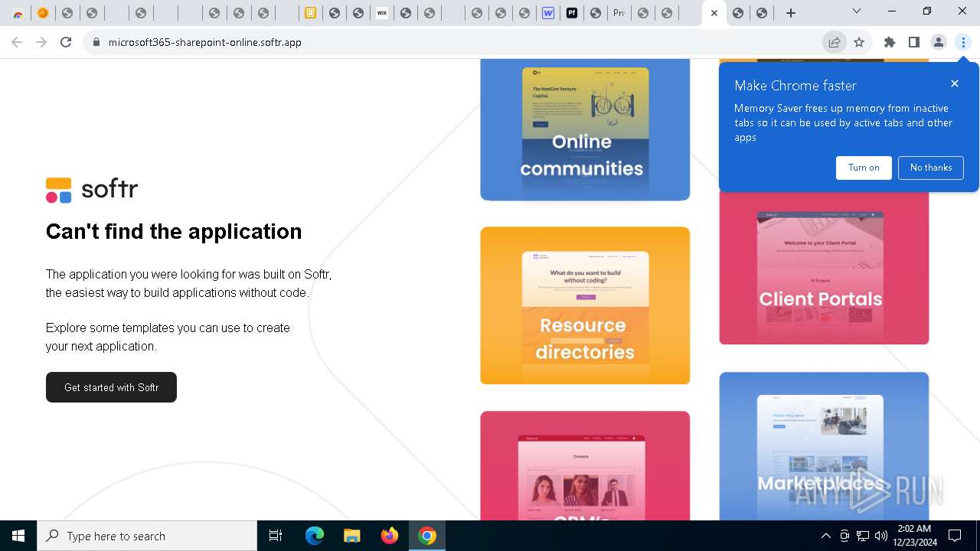The image size is (980, 551).
Task: Open the Chrome profile avatar
Action: (939, 42)
